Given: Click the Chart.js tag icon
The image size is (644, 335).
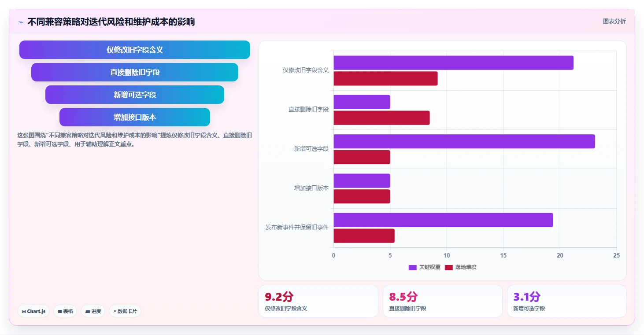Looking at the screenshot, I should [x=24, y=311].
